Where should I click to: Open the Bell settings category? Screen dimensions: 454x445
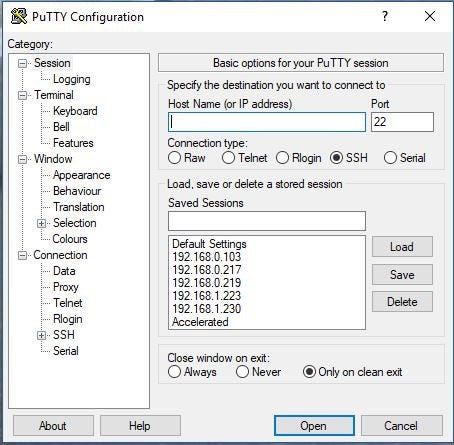click(61, 127)
